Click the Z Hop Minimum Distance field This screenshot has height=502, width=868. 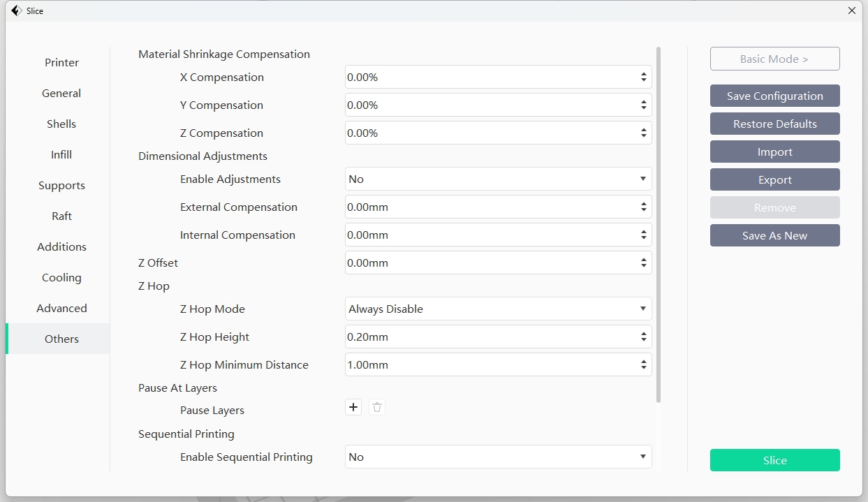click(489, 365)
